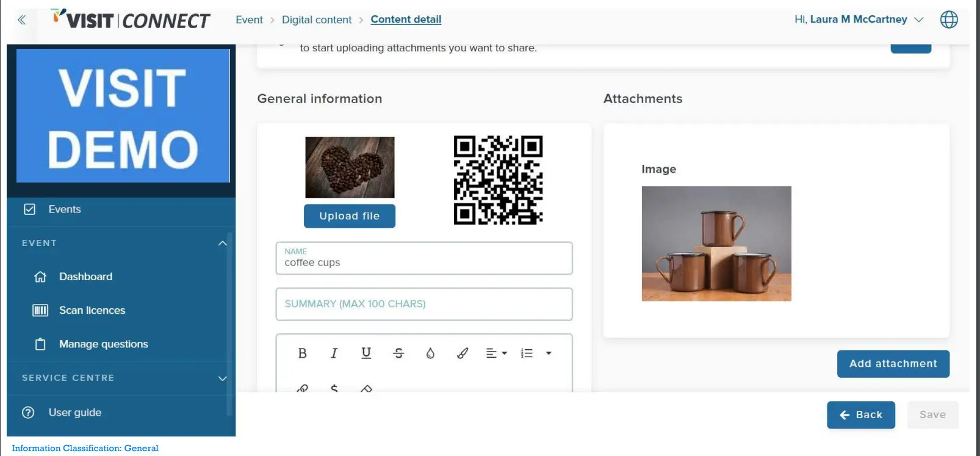This screenshot has height=456, width=980.
Task: Click the Dashboard home icon
Action: click(40, 277)
